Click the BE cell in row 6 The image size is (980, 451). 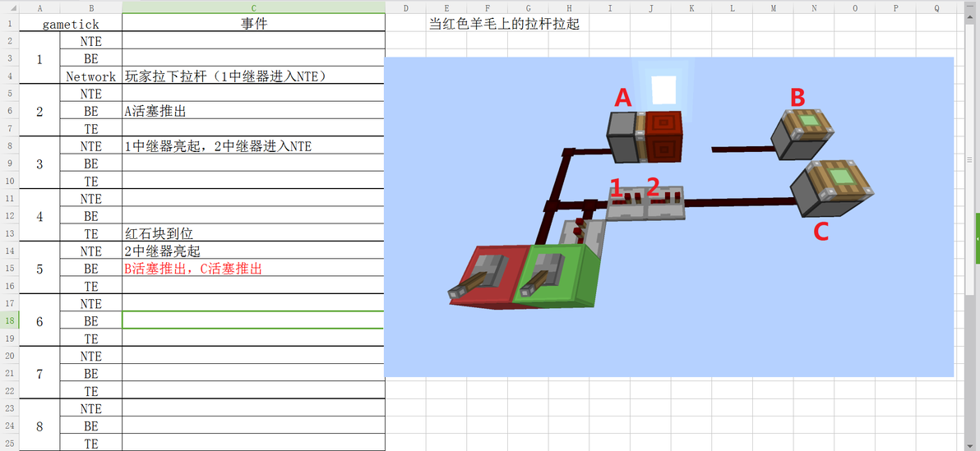click(x=91, y=111)
